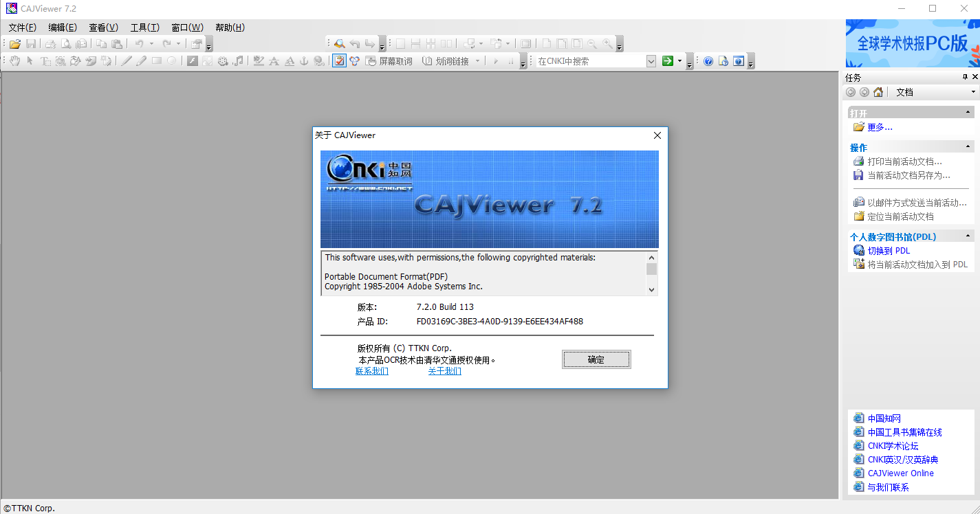Click the license text scrollbar thumb
This screenshot has height=514, width=980.
(651, 269)
